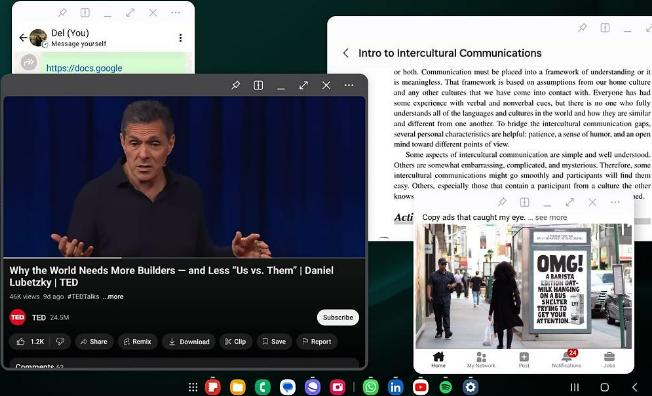Open the app drawer grid

point(193,387)
